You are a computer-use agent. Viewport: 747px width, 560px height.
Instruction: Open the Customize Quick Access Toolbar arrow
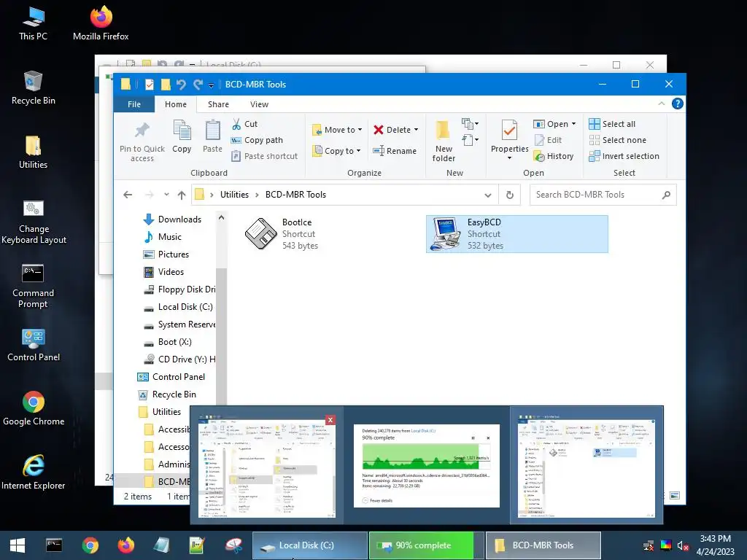(x=211, y=85)
